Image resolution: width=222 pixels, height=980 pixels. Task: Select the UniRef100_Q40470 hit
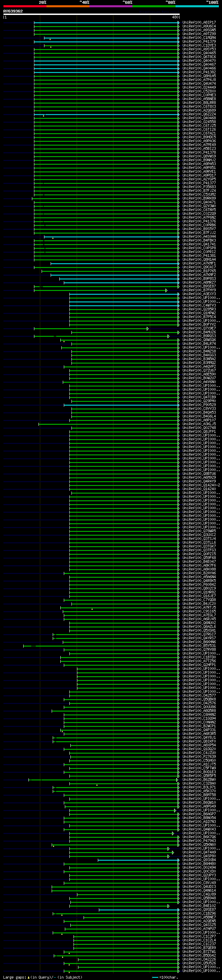[199, 60]
